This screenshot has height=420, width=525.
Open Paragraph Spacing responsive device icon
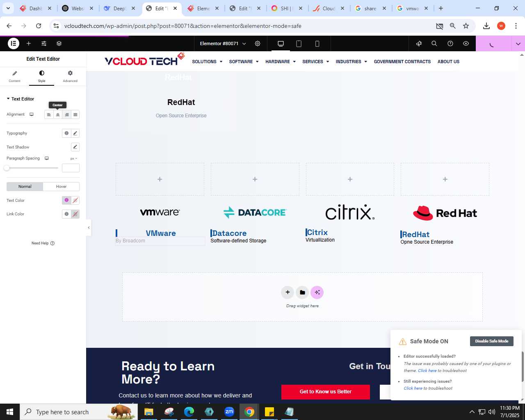(x=47, y=158)
